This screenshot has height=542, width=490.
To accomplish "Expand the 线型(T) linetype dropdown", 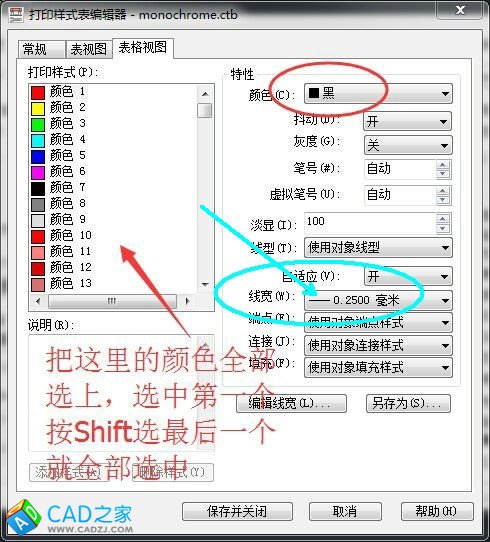I will [x=378, y=247].
